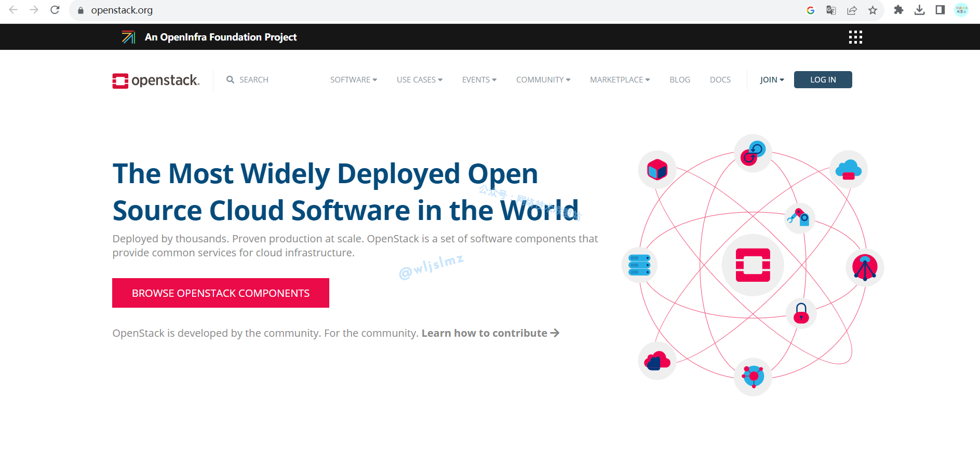The image size is (980, 467).
Task: Click the OpenInfra Foundation logo
Action: (128, 37)
